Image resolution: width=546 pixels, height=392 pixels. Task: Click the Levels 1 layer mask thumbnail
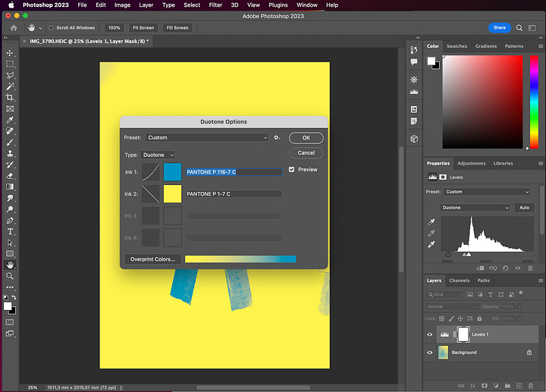pos(463,334)
